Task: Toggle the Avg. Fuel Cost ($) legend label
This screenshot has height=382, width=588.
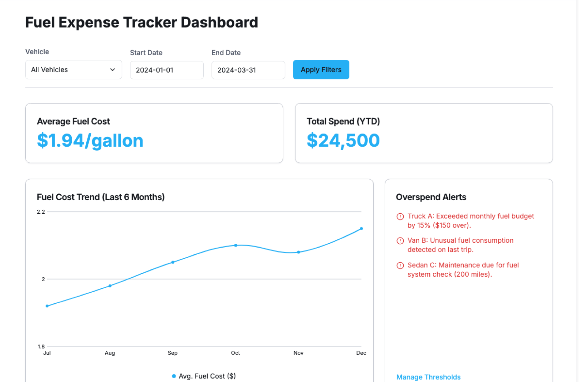Action: point(207,376)
